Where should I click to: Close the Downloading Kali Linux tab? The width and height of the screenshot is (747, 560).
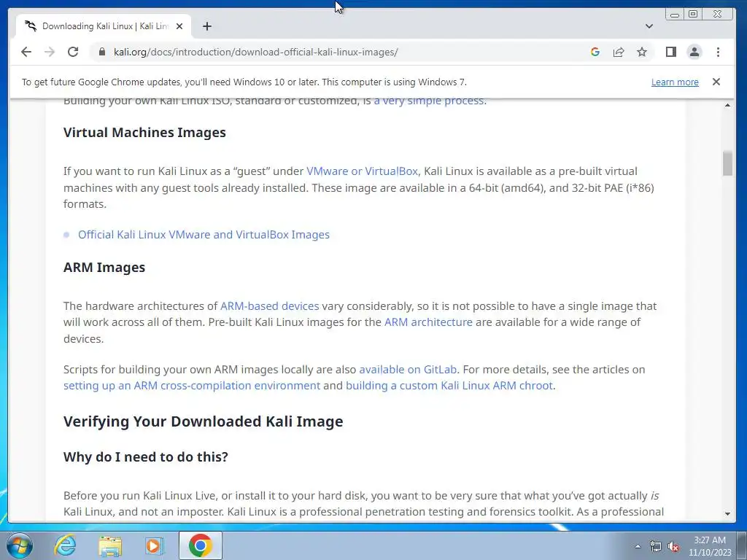tap(179, 26)
